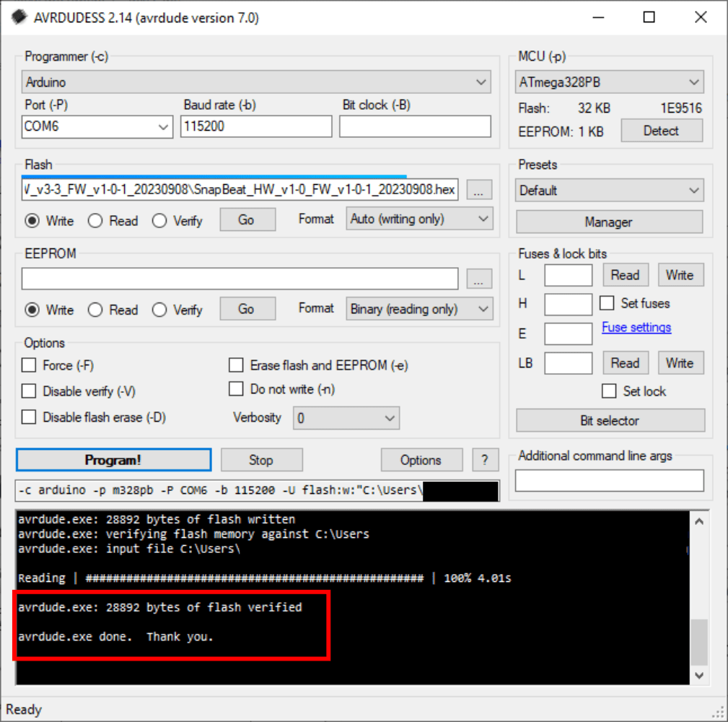Click Go button in EEPROM section
This screenshot has height=722, width=728.
click(247, 309)
